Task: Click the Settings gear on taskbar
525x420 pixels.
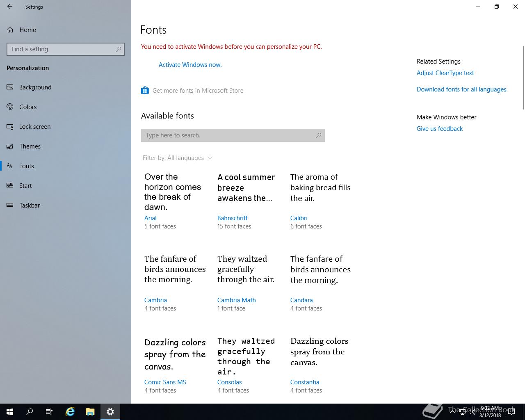Action: tap(110, 412)
